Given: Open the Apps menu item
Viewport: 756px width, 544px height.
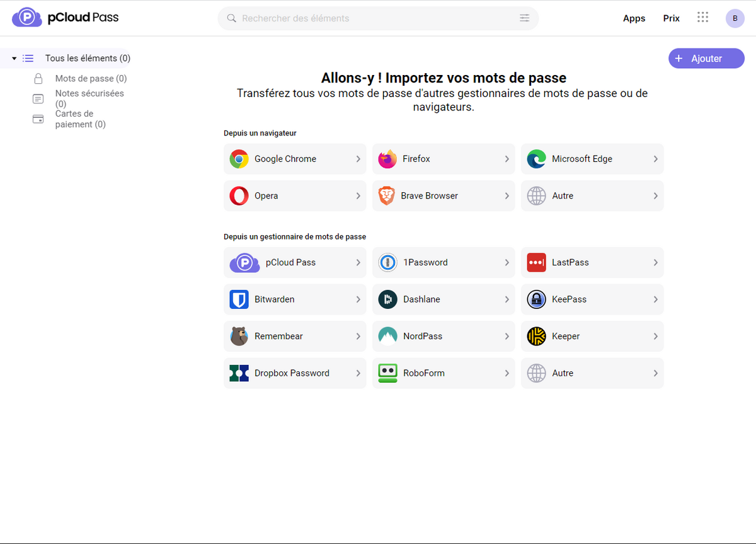Looking at the screenshot, I should [x=634, y=18].
